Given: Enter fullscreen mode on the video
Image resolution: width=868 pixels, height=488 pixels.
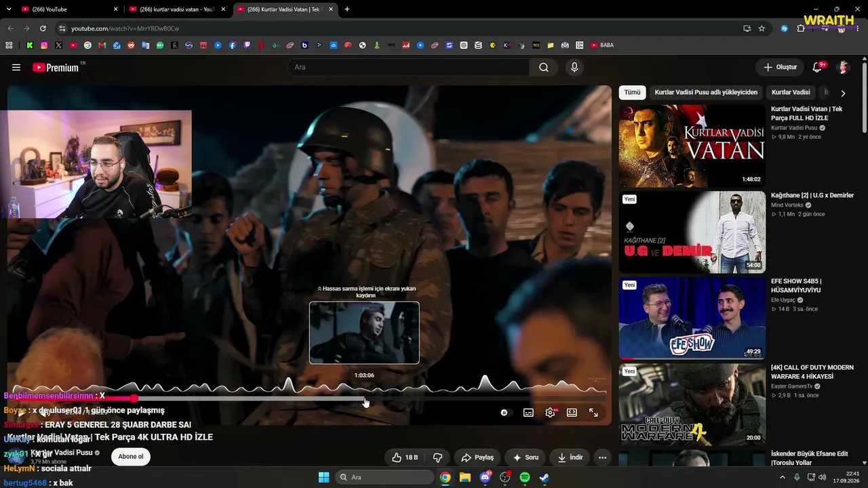Looking at the screenshot, I should [593, 412].
